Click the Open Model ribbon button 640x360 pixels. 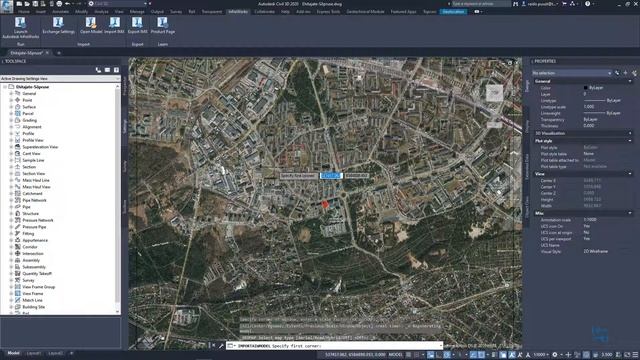coord(91,25)
